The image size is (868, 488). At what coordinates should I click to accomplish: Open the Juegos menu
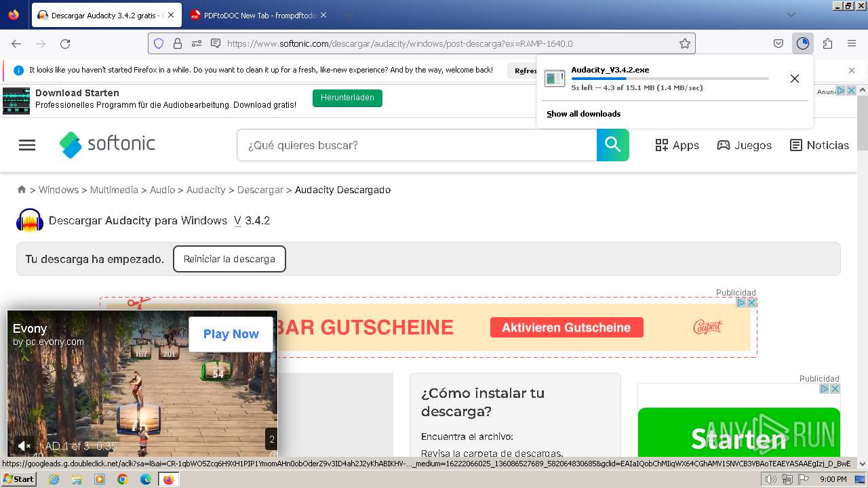(x=744, y=145)
